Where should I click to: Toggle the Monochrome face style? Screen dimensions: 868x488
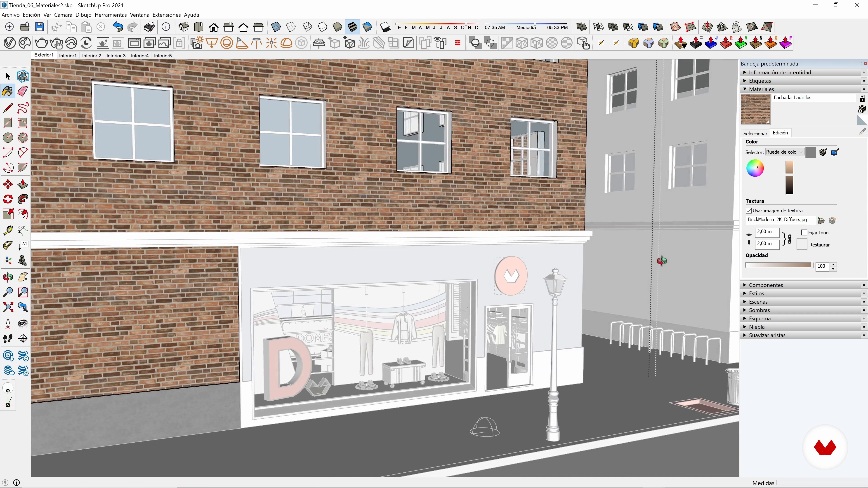(x=367, y=27)
